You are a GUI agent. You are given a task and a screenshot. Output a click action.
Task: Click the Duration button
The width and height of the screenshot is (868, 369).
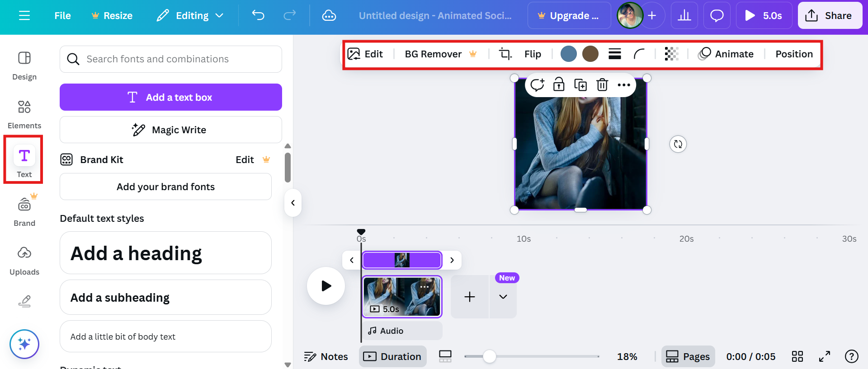click(x=392, y=357)
